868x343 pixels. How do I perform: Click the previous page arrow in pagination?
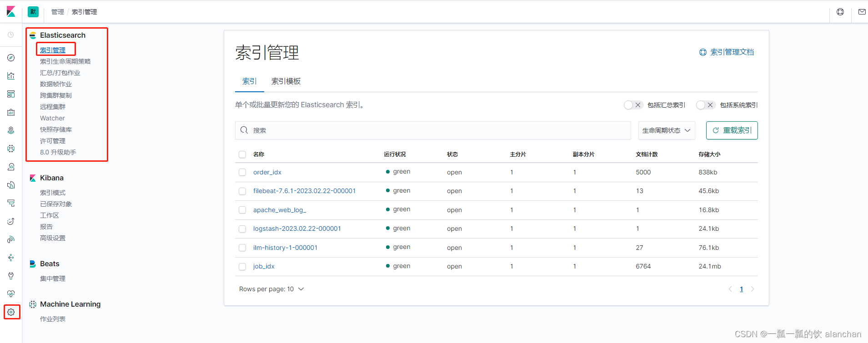730,289
